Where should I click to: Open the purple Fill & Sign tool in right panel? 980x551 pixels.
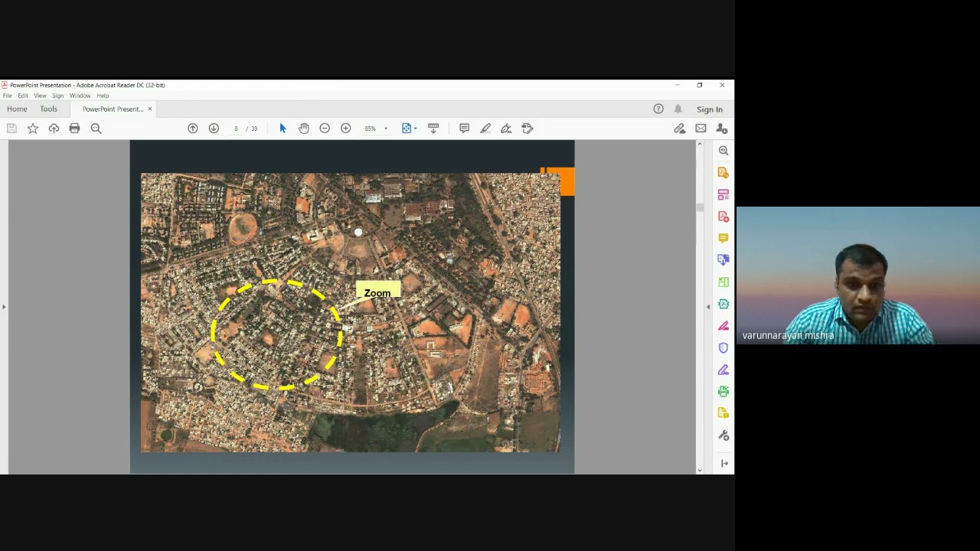pos(724,370)
